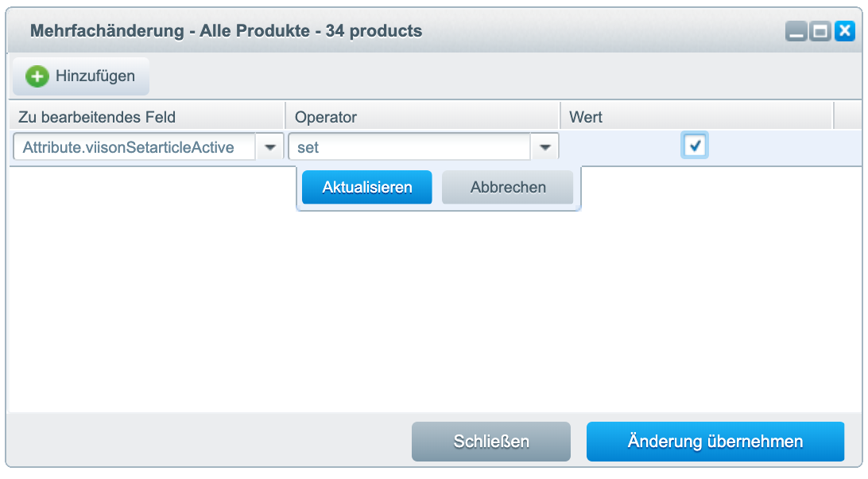
Task: Toggle the Wert checkbox
Action: coord(696,146)
